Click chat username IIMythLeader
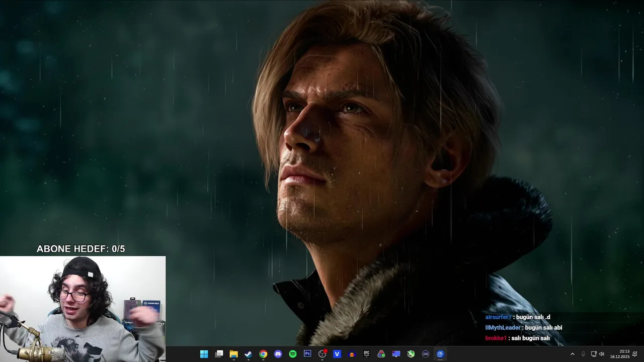 [503, 328]
